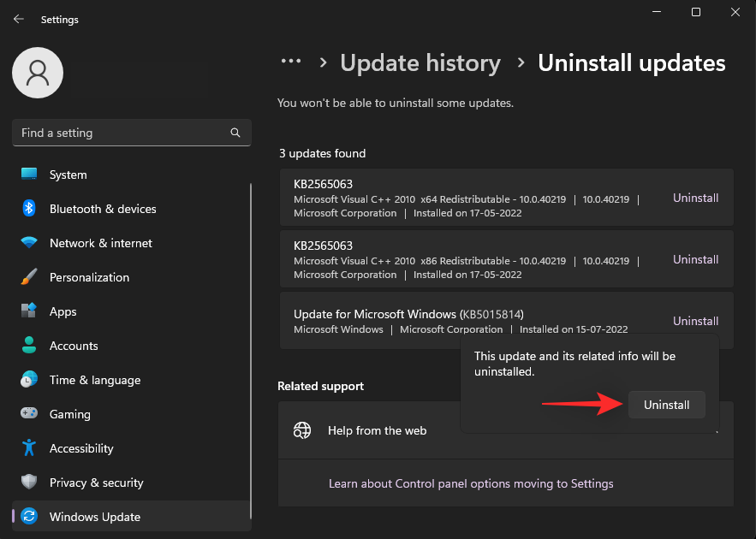Expand the breadcrumb ellipsis menu

[x=291, y=62]
